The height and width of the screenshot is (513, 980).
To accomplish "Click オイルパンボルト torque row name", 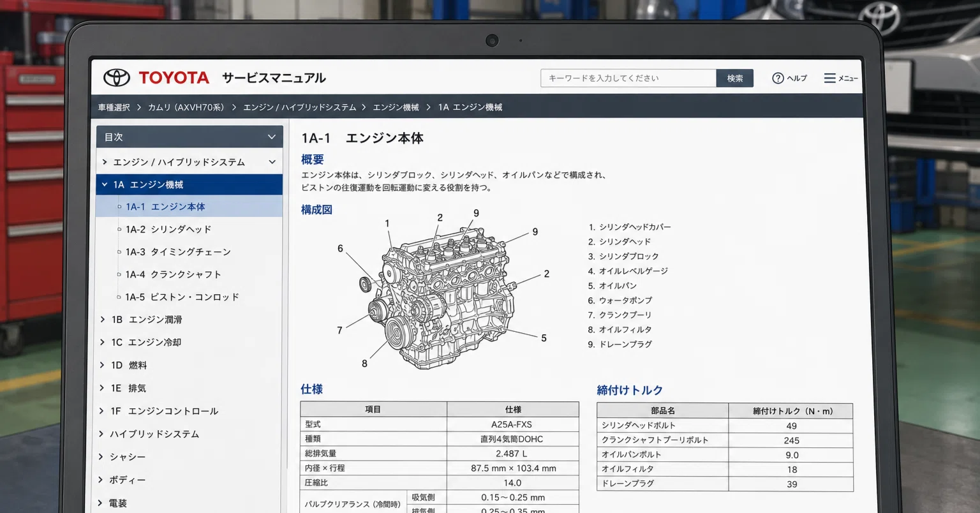I will tap(631, 455).
